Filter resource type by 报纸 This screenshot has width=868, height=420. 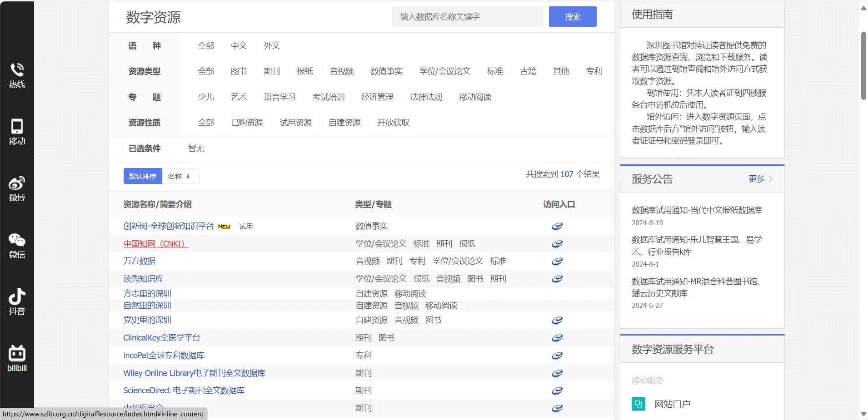click(305, 71)
